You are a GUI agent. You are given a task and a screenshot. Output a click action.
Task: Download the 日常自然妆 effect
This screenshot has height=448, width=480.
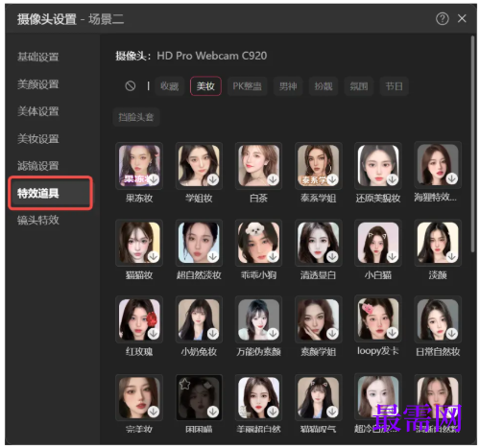[452, 334]
